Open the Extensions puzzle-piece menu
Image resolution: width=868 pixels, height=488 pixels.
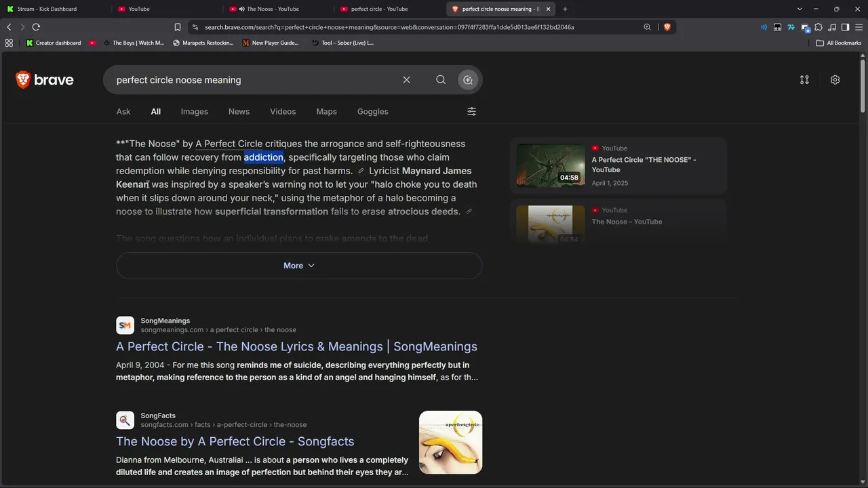coord(818,27)
